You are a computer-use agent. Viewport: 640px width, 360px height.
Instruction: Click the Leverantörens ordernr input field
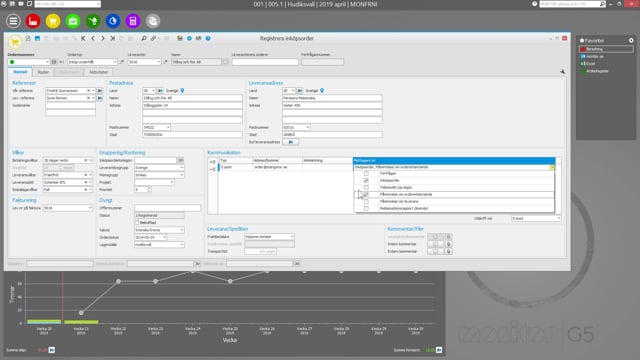click(x=265, y=62)
